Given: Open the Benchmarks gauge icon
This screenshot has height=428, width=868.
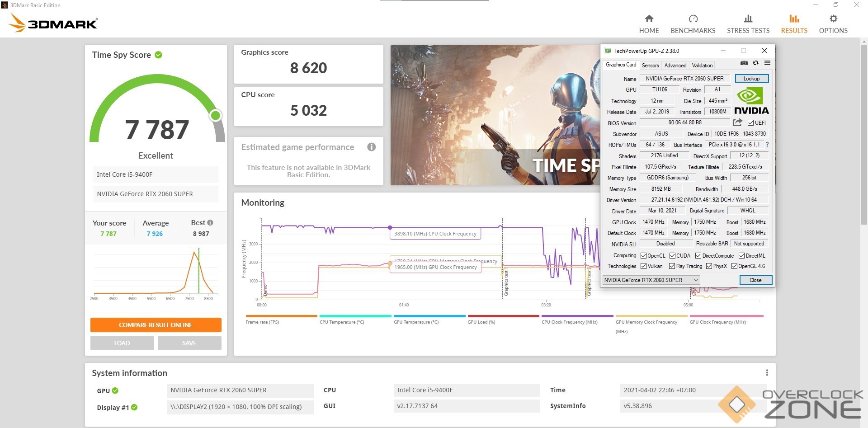Looking at the screenshot, I should 693,19.
